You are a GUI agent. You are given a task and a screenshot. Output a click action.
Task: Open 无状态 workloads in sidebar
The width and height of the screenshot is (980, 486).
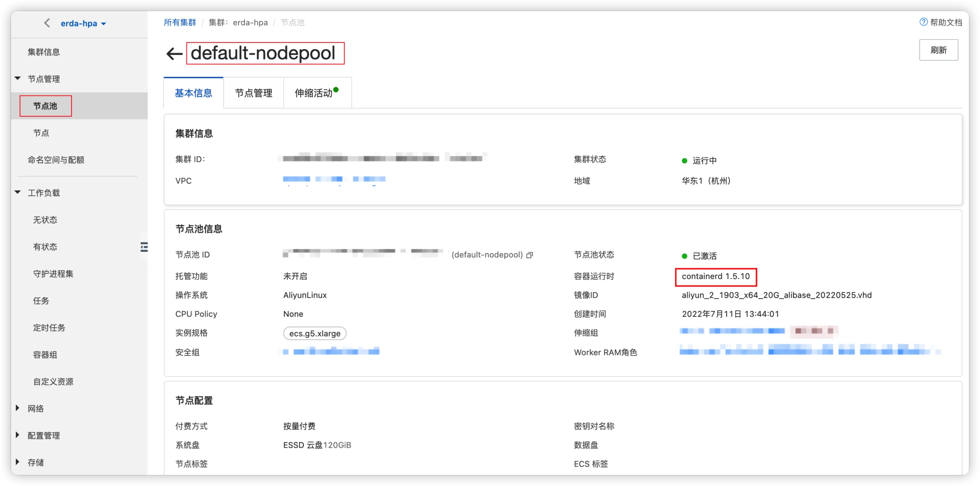pyautogui.click(x=45, y=220)
